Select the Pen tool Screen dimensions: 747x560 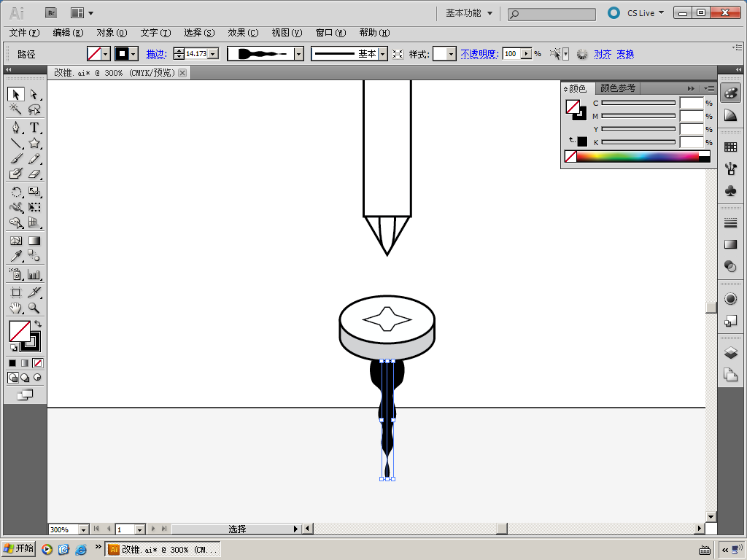(15, 127)
